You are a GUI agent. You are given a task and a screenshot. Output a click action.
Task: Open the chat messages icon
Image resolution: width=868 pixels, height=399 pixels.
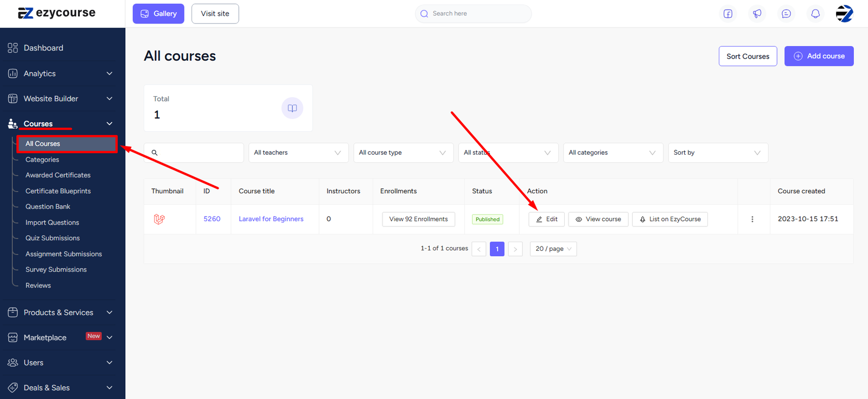coord(786,14)
